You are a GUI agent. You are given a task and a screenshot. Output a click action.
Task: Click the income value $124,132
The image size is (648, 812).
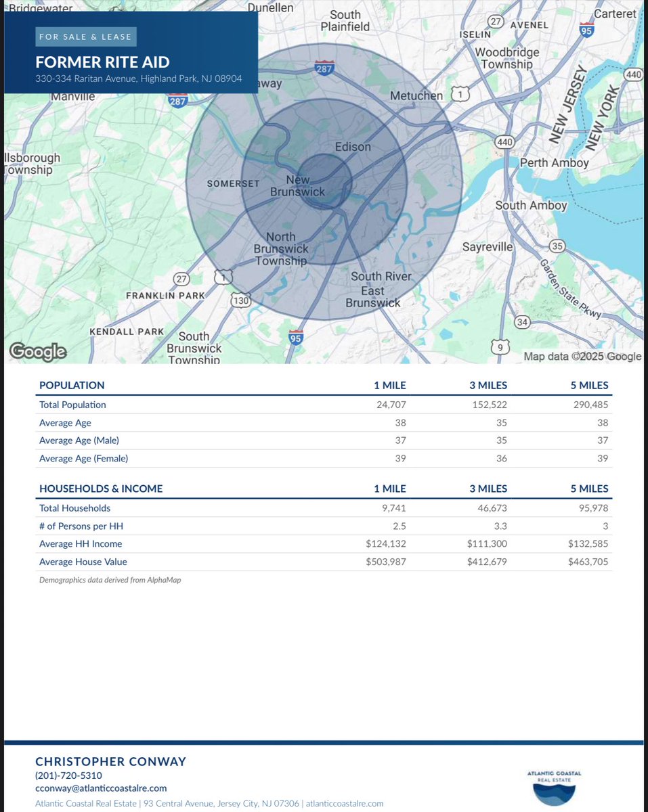[x=386, y=544]
